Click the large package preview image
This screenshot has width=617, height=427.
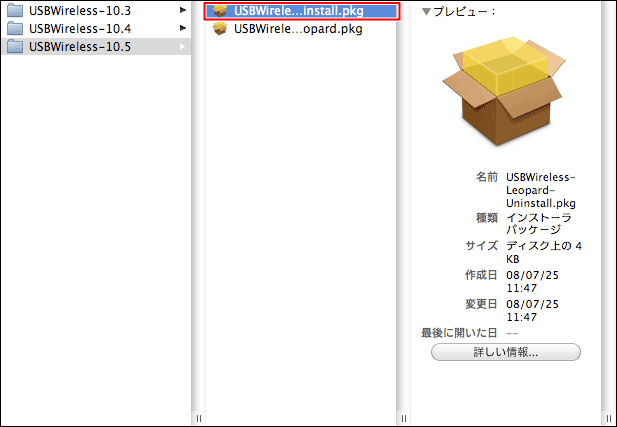click(x=504, y=91)
